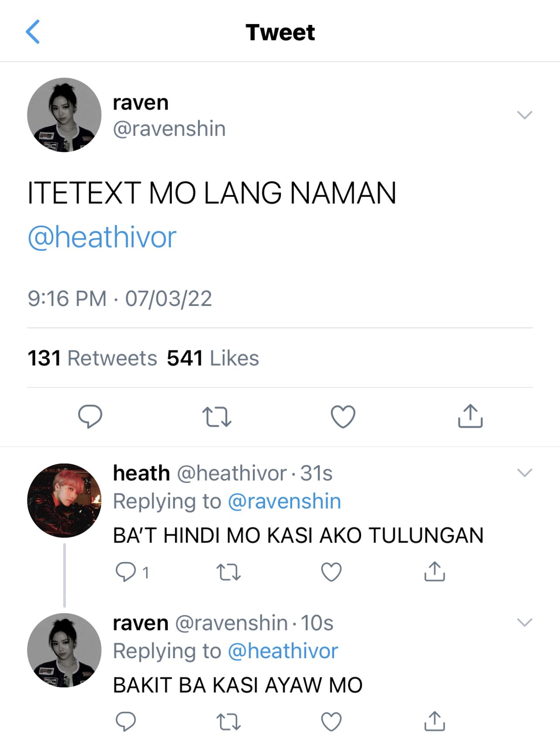Retweet the main ITETEXT MO LANG NAMAN tweet
This screenshot has width=560, height=745.
pos(217,416)
